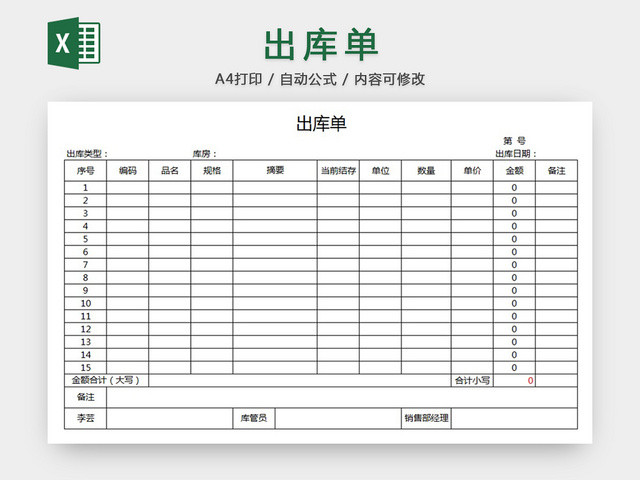Screen dimensions: 640x480
Task: Select the 编码 column header
Action: point(127,171)
